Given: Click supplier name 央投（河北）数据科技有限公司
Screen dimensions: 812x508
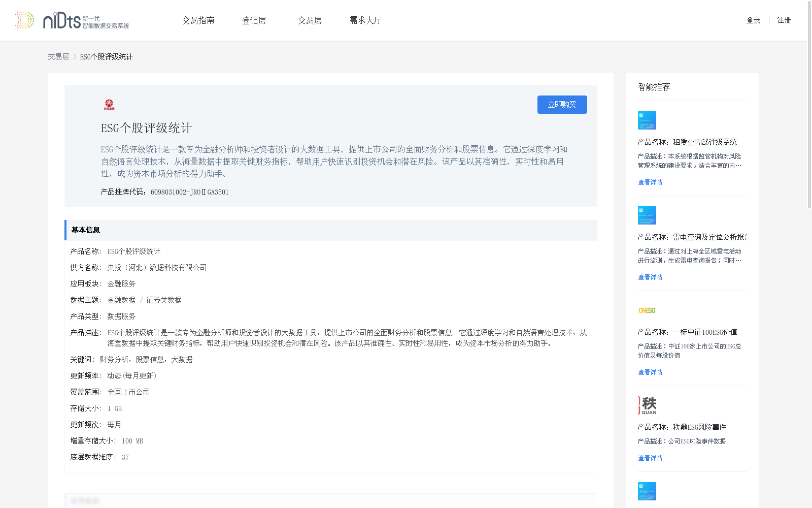Looking at the screenshot, I should 157,268.
